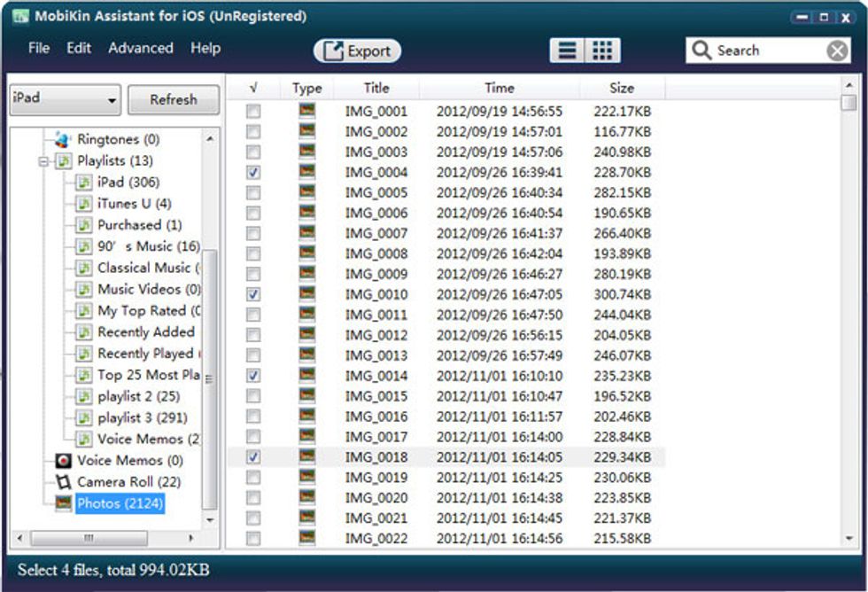The height and width of the screenshot is (592, 868).
Task: Click the Export button
Action: [x=357, y=51]
